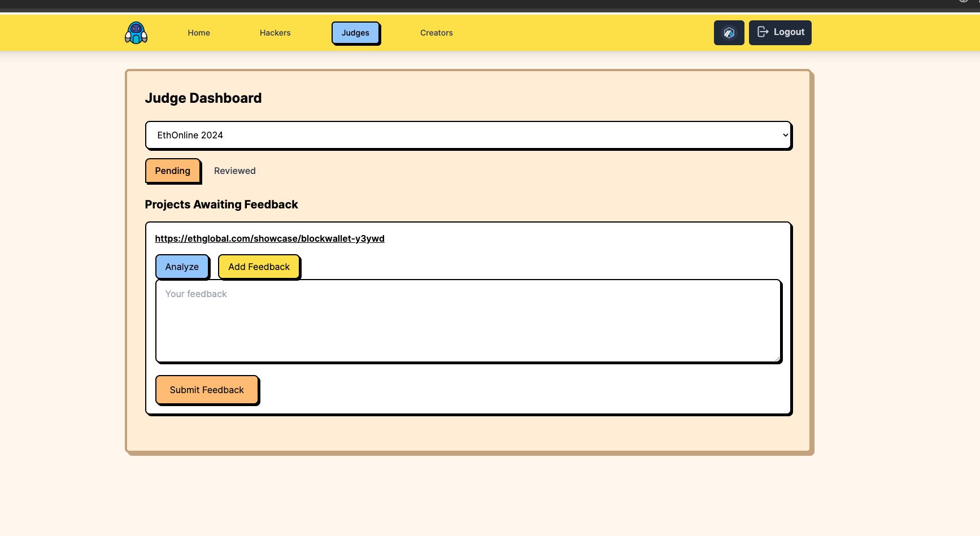Expand the EthOnline 2024 hackathon dropdown
Screen dimensions: 980x536
(468, 135)
